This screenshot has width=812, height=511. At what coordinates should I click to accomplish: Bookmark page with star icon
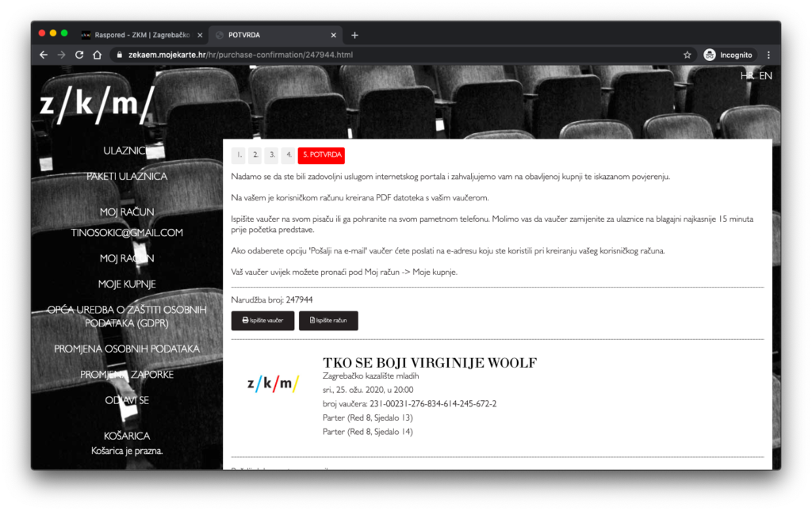(688, 55)
